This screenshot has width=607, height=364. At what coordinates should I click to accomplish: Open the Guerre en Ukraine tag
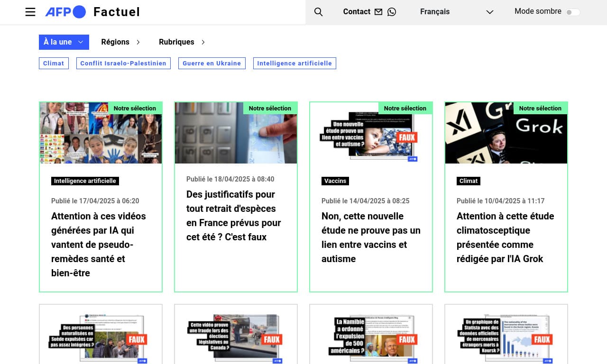[x=212, y=63]
